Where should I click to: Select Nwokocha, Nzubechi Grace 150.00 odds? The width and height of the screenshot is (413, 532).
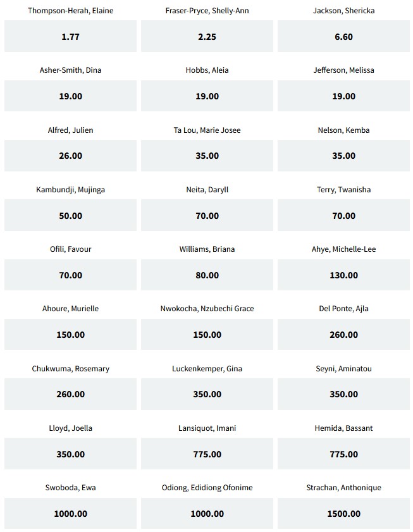tap(207, 335)
